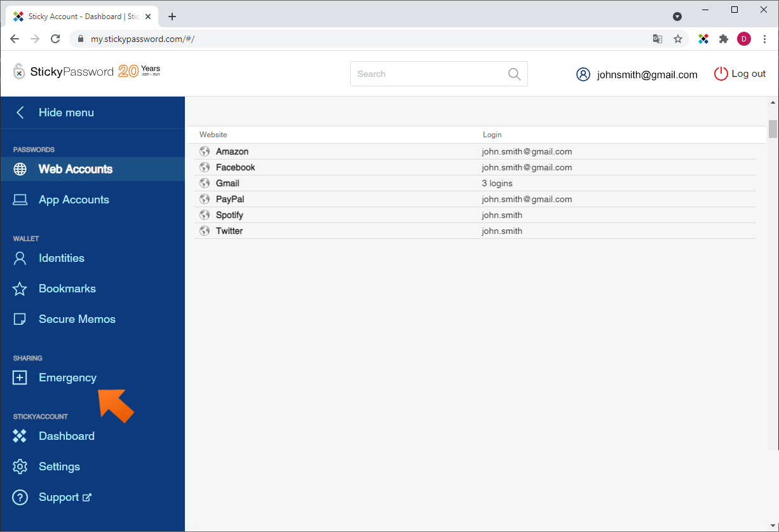Click Log out text
The image size is (779, 532).
point(749,74)
